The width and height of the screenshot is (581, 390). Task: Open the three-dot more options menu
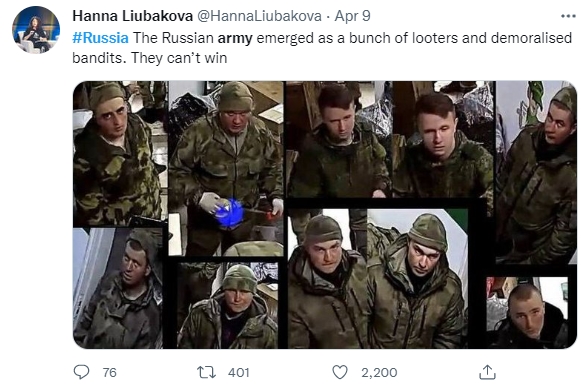[568, 16]
